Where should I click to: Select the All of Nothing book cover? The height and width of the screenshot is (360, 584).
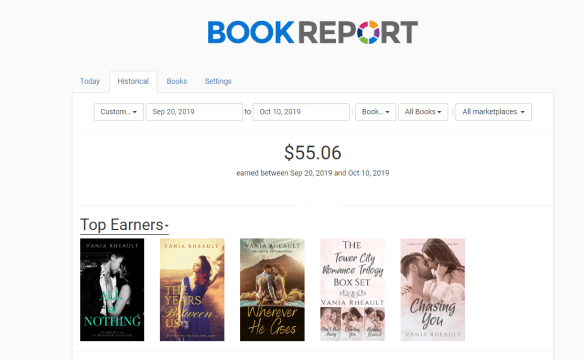pyautogui.click(x=112, y=290)
